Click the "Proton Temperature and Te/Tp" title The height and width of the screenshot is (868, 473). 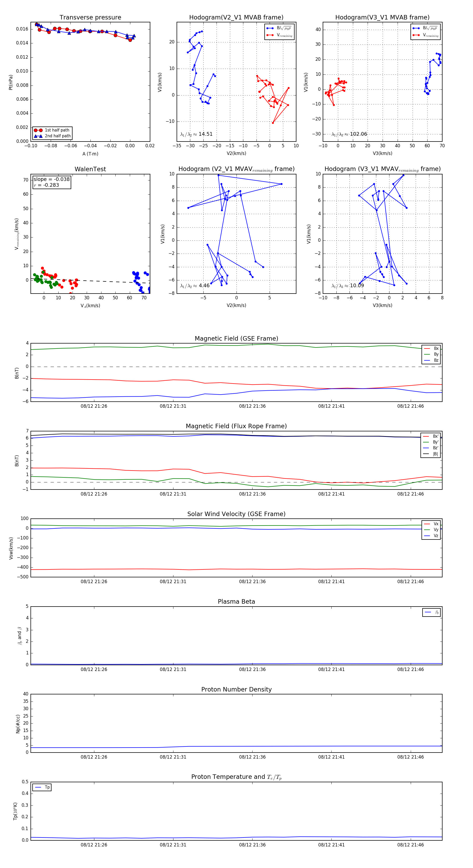[x=236, y=777]
